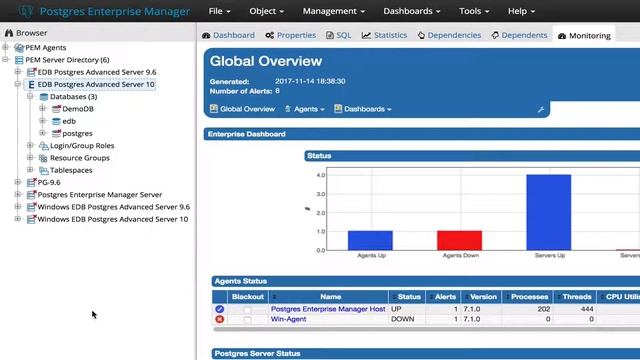The height and width of the screenshot is (360, 640).
Task: Click the red Agents Down bar
Action: (x=459, y=240)
